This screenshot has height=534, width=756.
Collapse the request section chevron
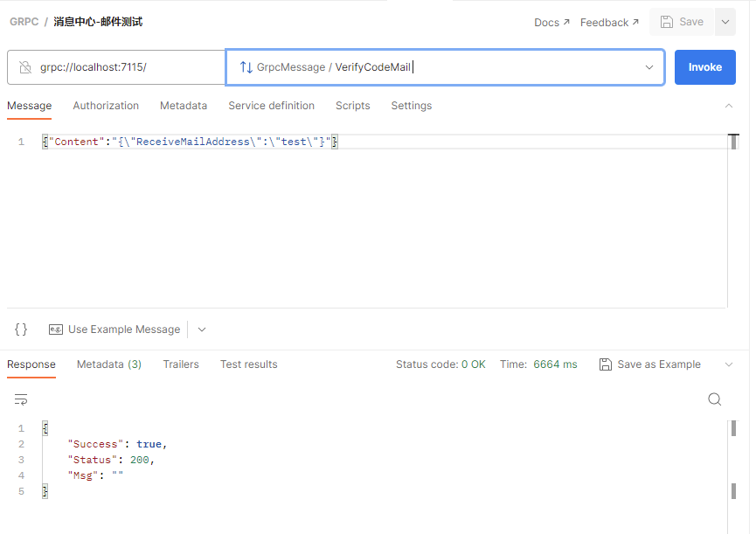point(729,106)
